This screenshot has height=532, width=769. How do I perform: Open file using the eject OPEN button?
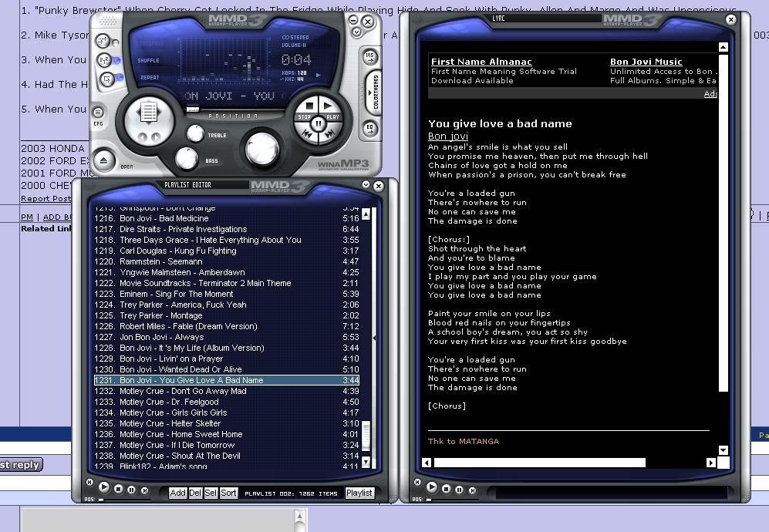click(x=104, y=160)
